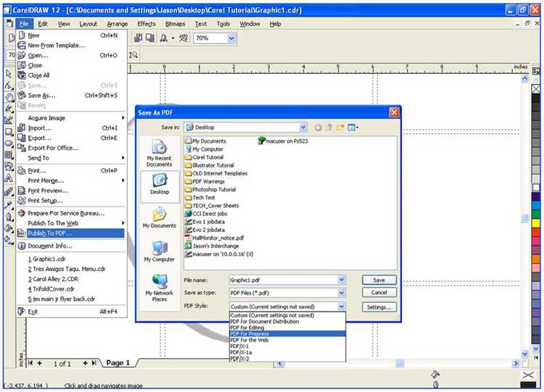Select the Hand pan tool in toolbox
Screen dimensions: 544x392
click(x=9, y=97)
